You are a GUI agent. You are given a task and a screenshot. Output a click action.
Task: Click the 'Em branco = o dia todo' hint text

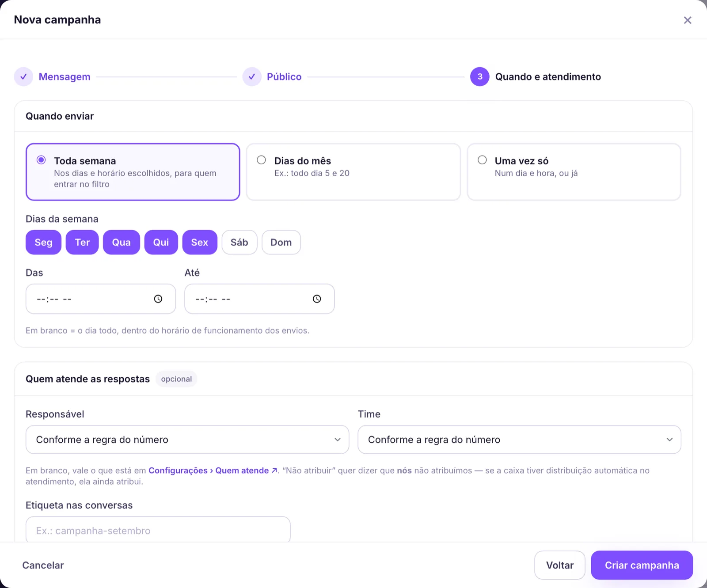[167, 330]
